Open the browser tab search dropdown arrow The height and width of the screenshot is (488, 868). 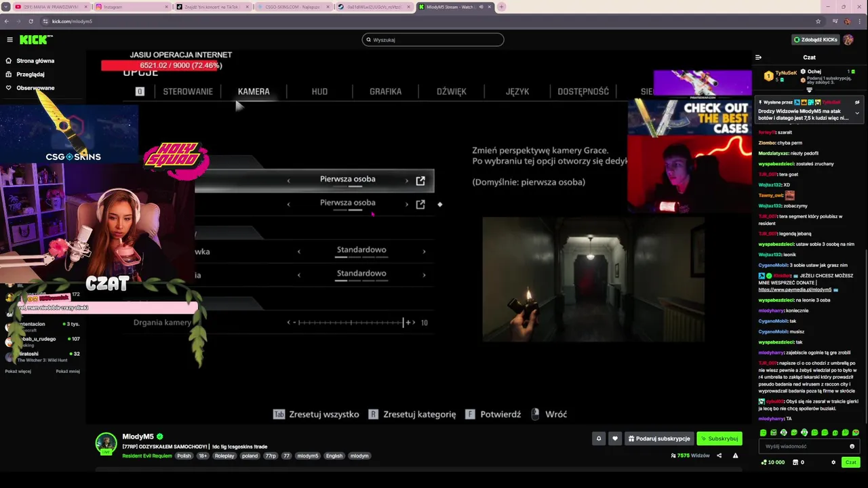tap(6, 7)
